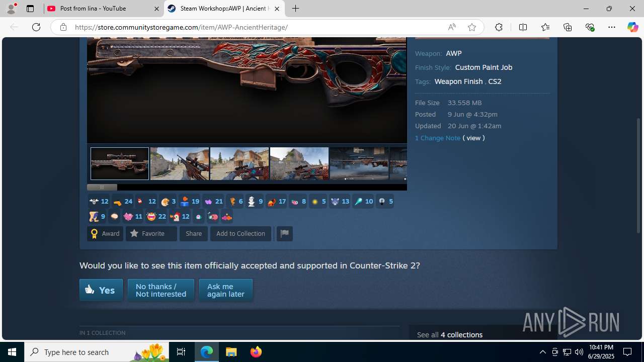Close the YouTube browser tab
Viewport: 644px width, 362px height.
coord(156,9)
